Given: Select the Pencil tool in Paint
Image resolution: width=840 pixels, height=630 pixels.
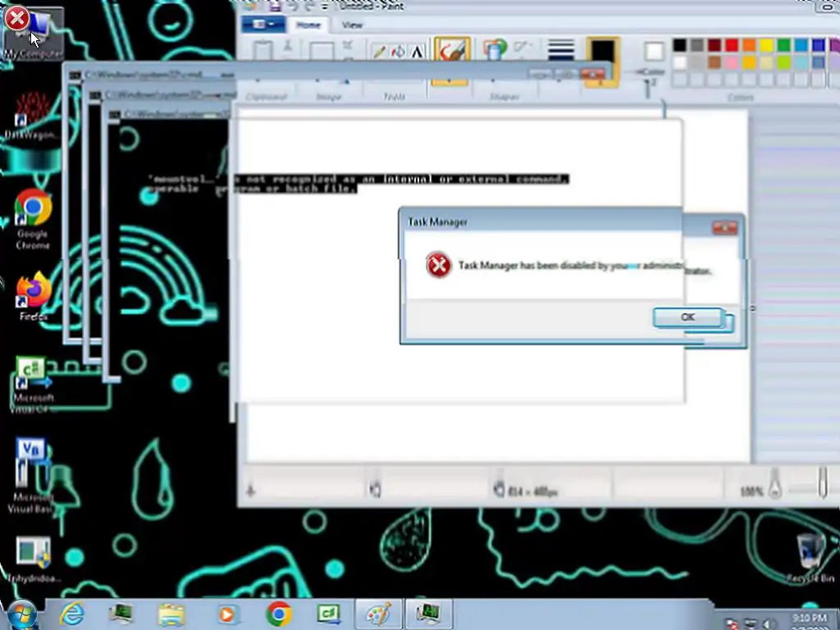Looking at the screenshot, I should 379,52.
